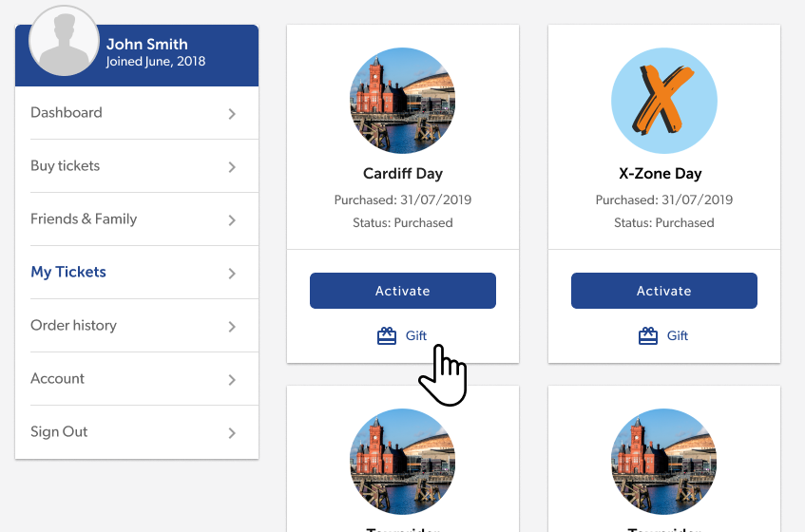The height and width of the screenshot is (532, 805).
Task: Select the bottom-left ticket's Cardiff Bay image
Action: click(403, 461)
